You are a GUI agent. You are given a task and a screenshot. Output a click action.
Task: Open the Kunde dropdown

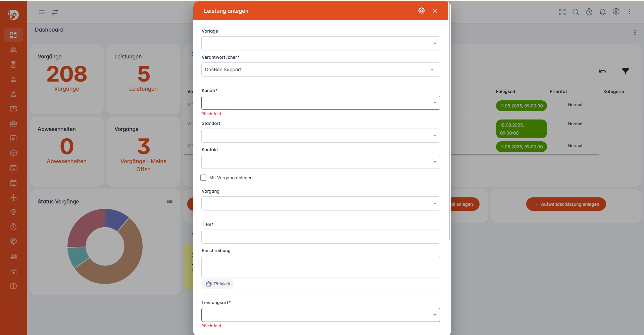pyautogui.click(x=321, y=103)
